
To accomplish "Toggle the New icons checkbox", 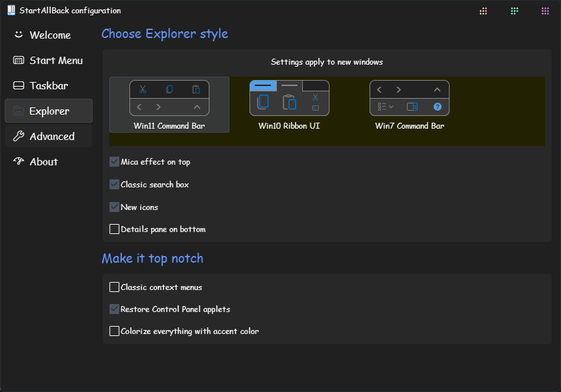I will (x=114, y=207).
